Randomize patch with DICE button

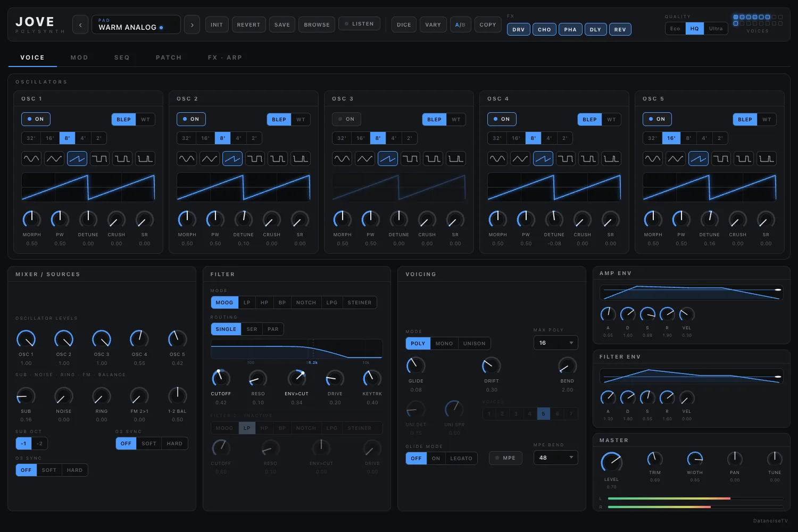click(404, 24)
